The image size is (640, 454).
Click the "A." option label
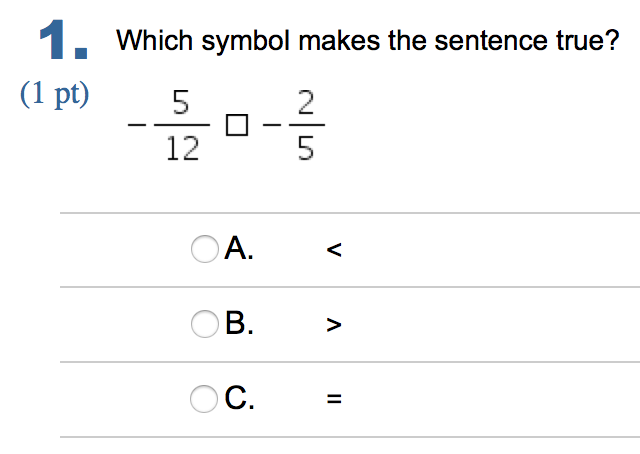coord(239,249)
